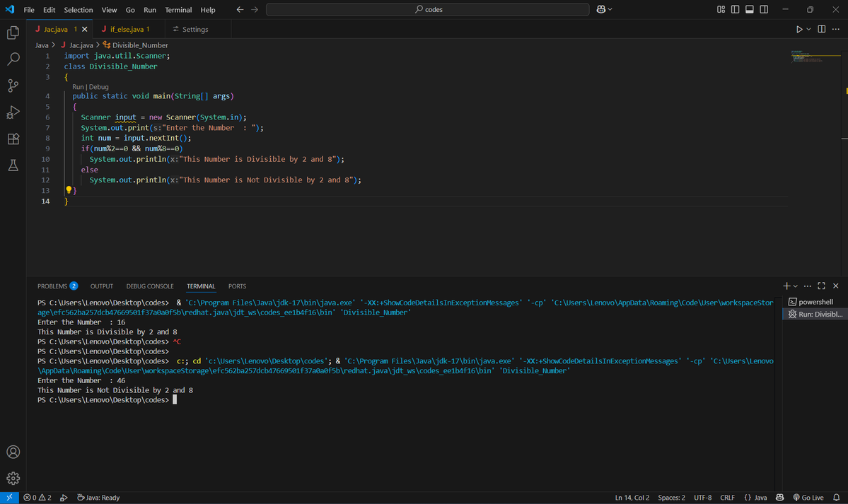Open the Run and Debug view
The width and height of the screenshot is (848, 504).
[x=13, y=112]
